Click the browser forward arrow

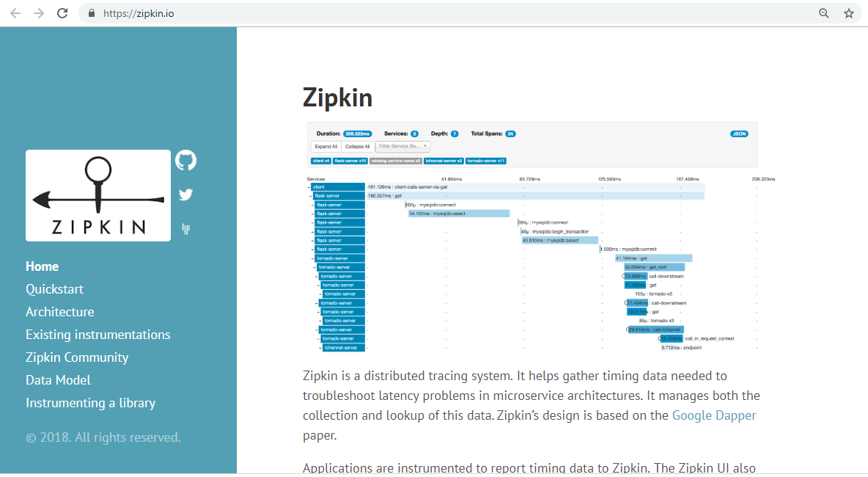(x=39, y=13)
